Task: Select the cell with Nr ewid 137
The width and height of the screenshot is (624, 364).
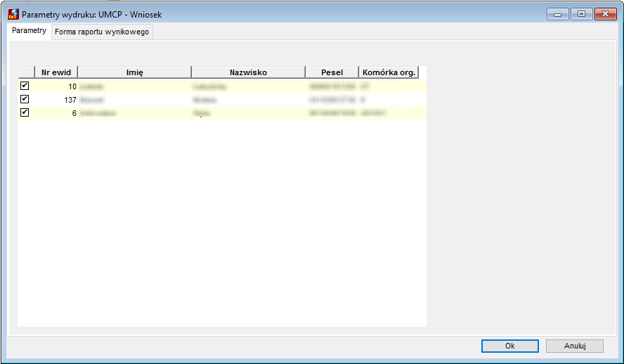Action: (56, 100)
